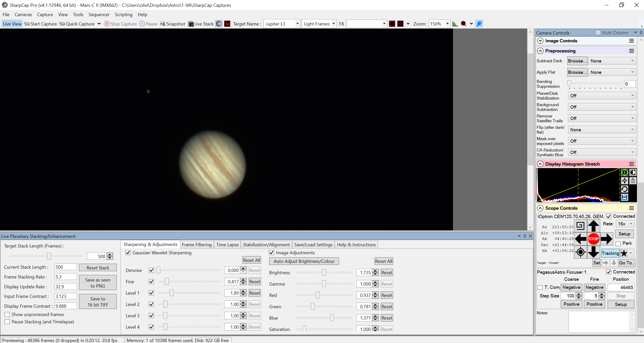The width and height of the screenshot is (644, 343).
Task: Switch to the Frame Filtering tab
Action: point(197,244)
